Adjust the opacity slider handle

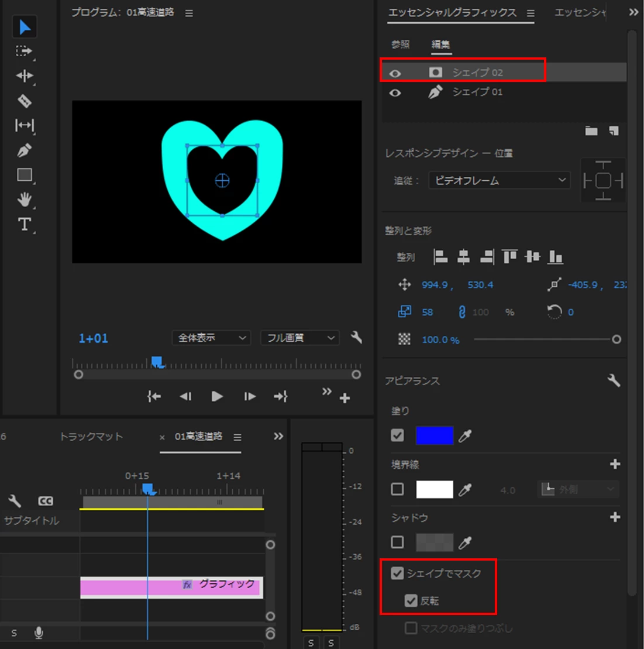point(617,339)
